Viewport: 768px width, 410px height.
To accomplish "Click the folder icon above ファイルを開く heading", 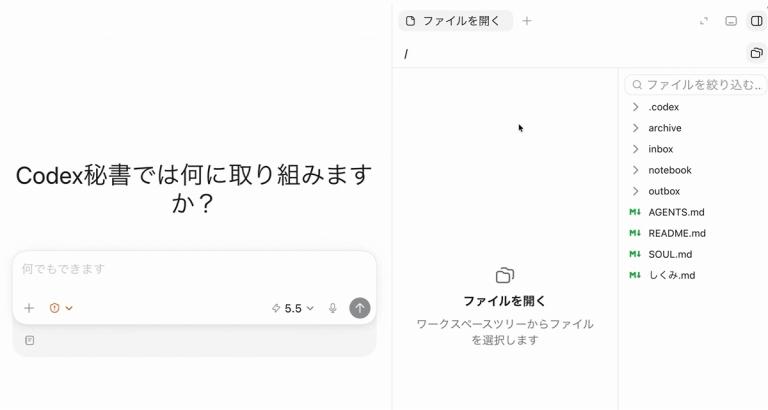I will (504, 275).
